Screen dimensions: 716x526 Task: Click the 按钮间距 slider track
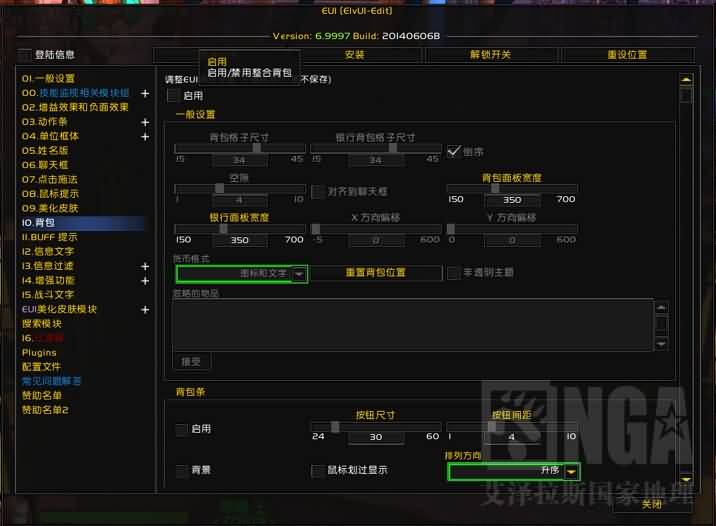(512, 427)
